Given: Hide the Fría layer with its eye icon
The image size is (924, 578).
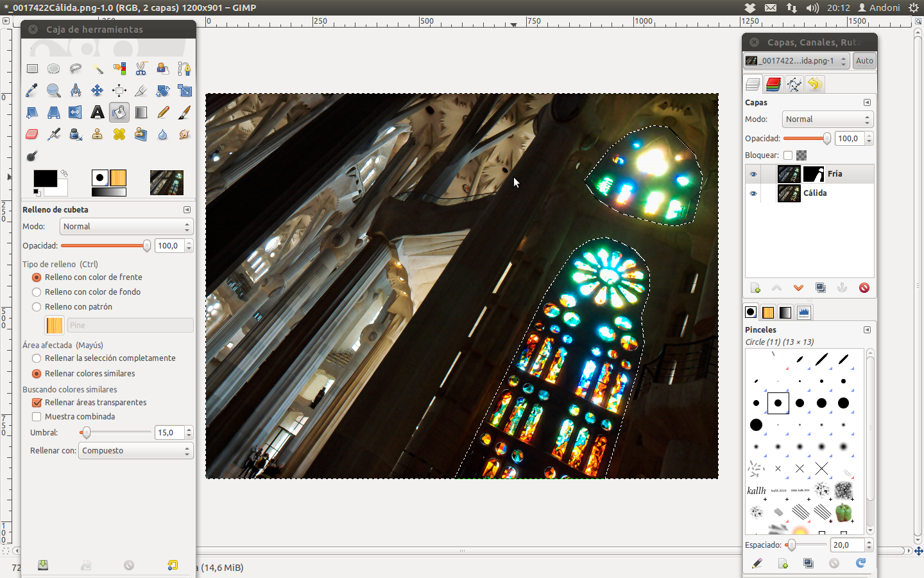Looking at the screenshot, I should [753, 174].
